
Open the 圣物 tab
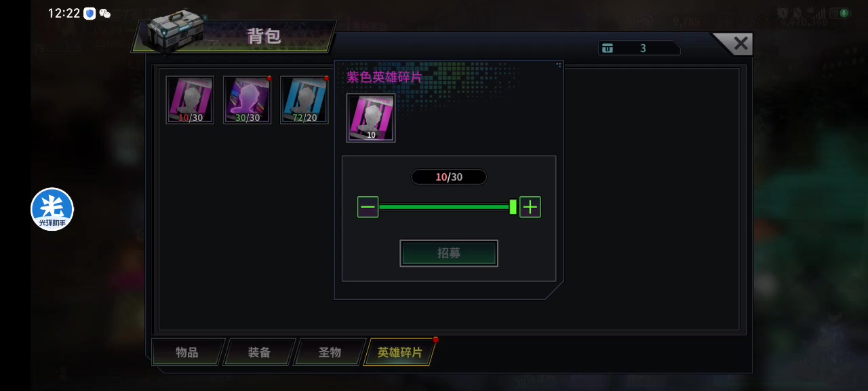click(x=330, y=352)
